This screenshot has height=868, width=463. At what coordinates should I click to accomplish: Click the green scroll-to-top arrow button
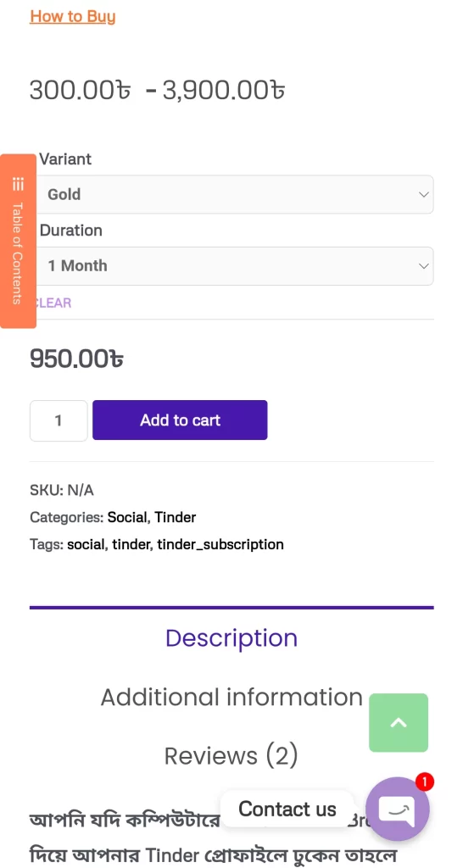point(399,722)
